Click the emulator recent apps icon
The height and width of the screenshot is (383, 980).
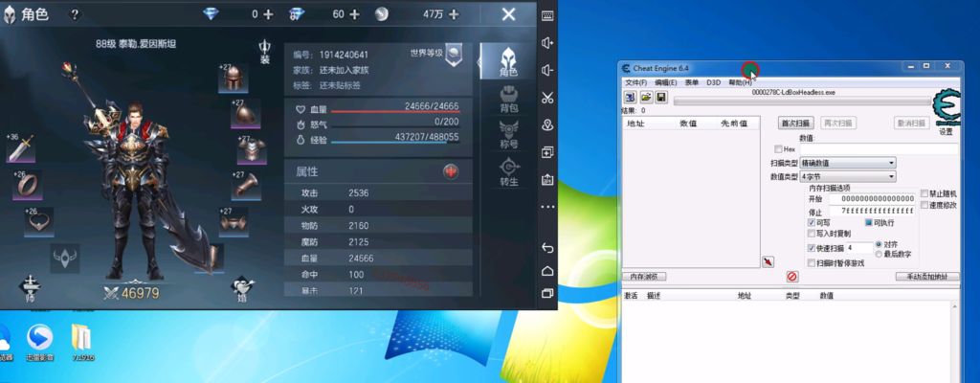coord(547,293)
